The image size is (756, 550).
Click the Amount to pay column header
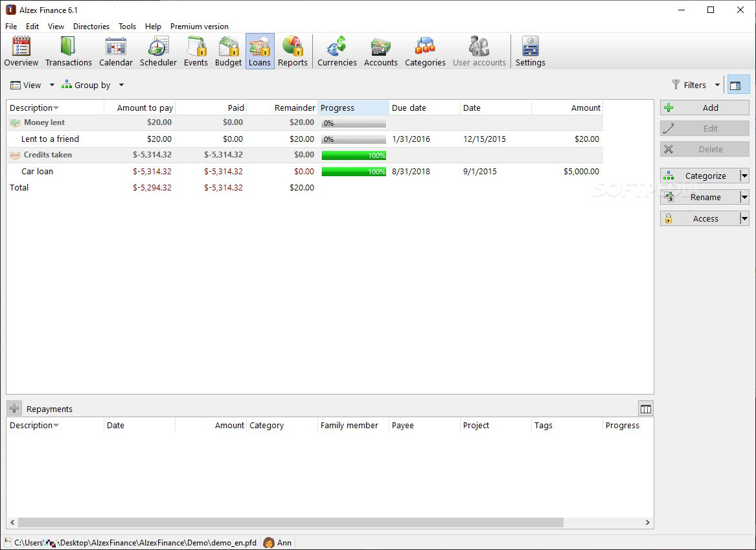pyautogui.click(x=139, y=108)
